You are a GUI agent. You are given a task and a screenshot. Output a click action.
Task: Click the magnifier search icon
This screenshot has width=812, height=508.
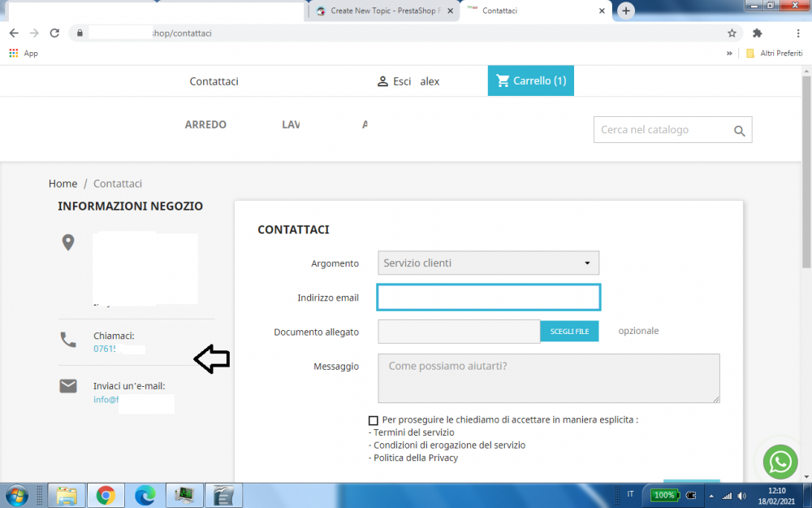740,131
